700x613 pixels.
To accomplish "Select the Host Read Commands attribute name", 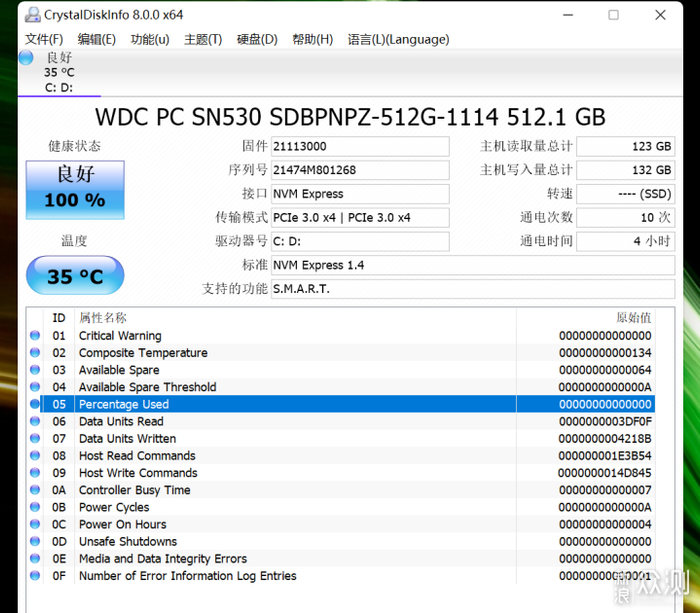I will click(x=137, y=456).
